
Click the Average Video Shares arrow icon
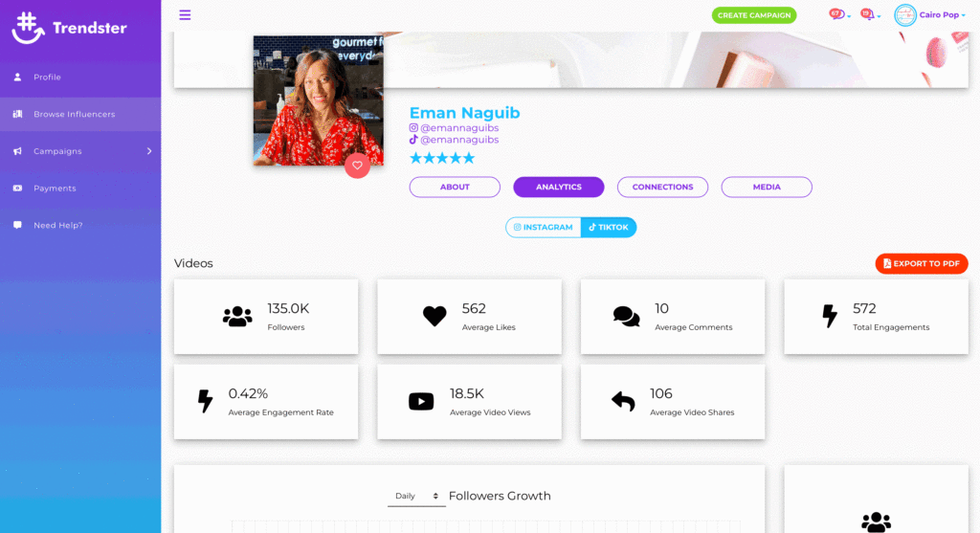coord(623,401)
